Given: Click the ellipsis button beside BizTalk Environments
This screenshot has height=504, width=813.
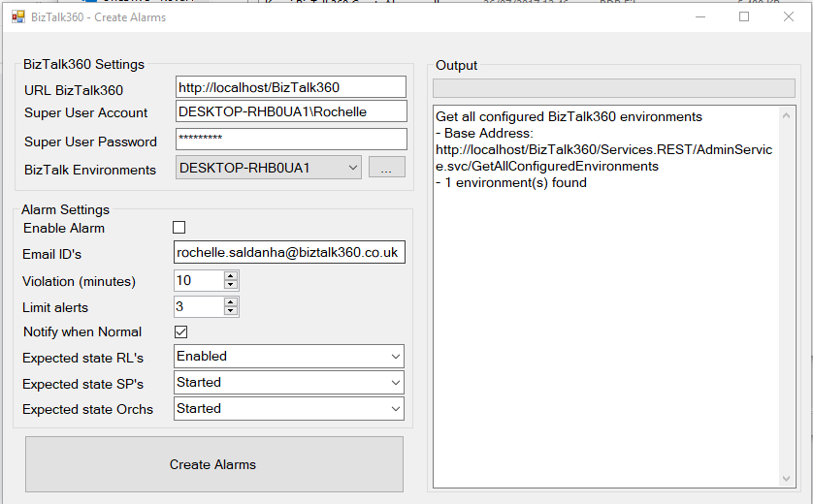Looking at the screenshot, I should point(387,168).
